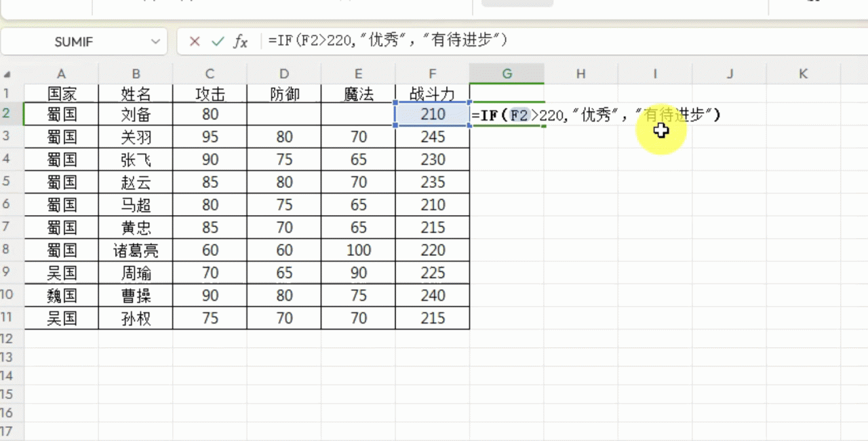Image resolution: width=868 pixels, height=441 pixels.
Task: Click 赵云's combat power 235
Action: coord(432,182)
